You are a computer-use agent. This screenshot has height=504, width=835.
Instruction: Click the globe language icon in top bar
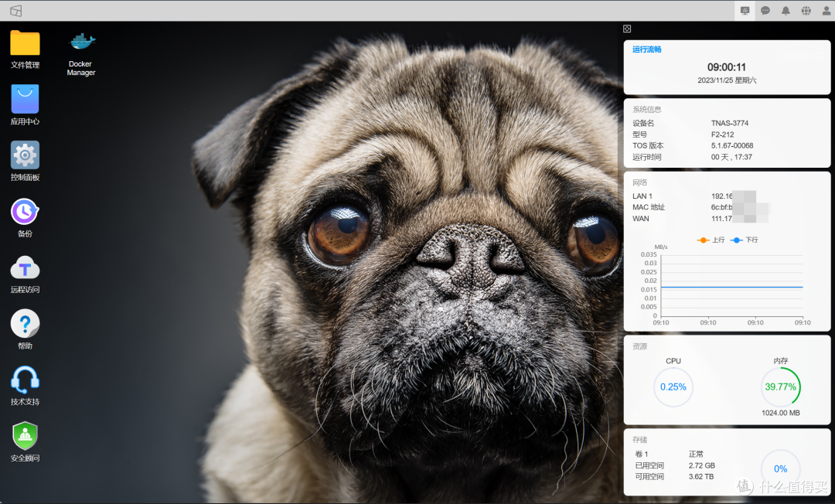[806, 11]
